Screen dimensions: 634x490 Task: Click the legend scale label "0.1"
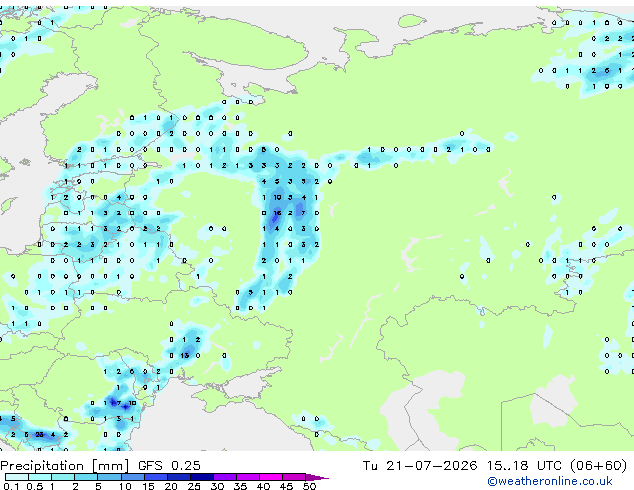click(x=11, y=486)
